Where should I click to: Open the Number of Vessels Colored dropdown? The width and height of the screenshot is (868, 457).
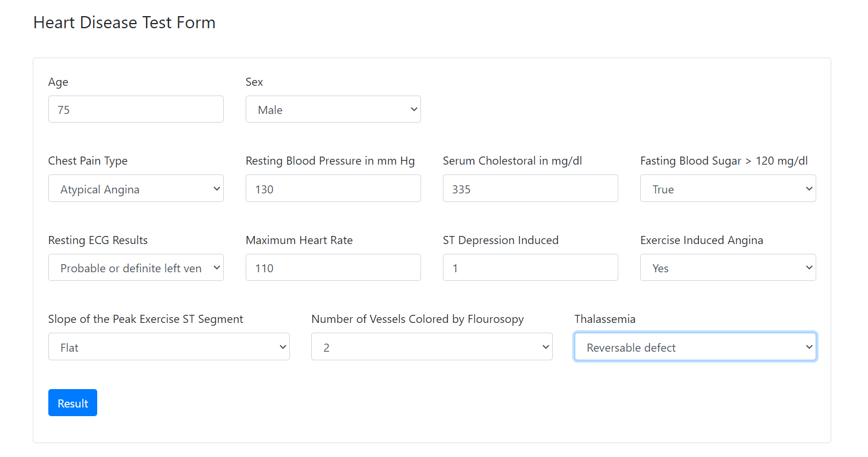(432, 347)
